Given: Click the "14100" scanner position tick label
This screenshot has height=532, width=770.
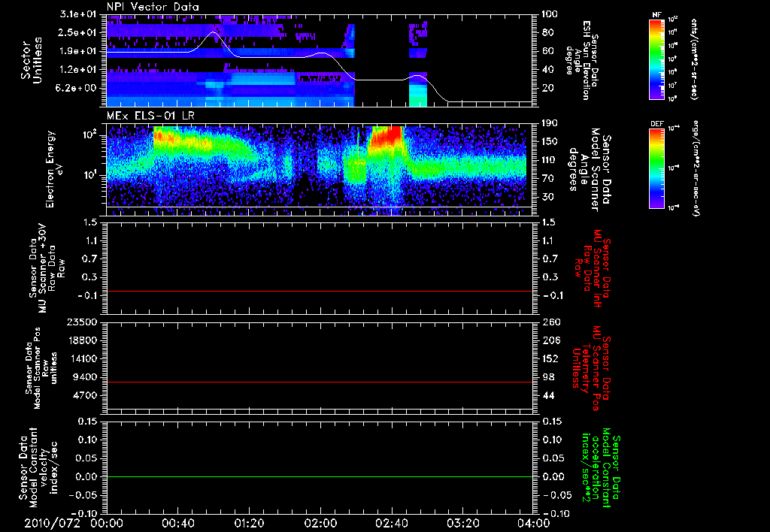Looking at the screenshot, I should point(82,358).
